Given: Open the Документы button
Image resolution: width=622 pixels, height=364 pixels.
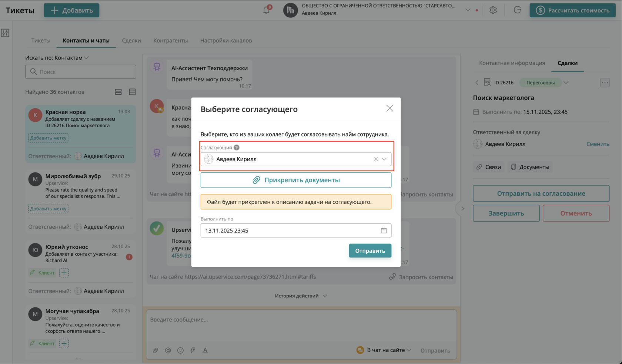Looking at the screenshot, I should (x=530, y=167).
